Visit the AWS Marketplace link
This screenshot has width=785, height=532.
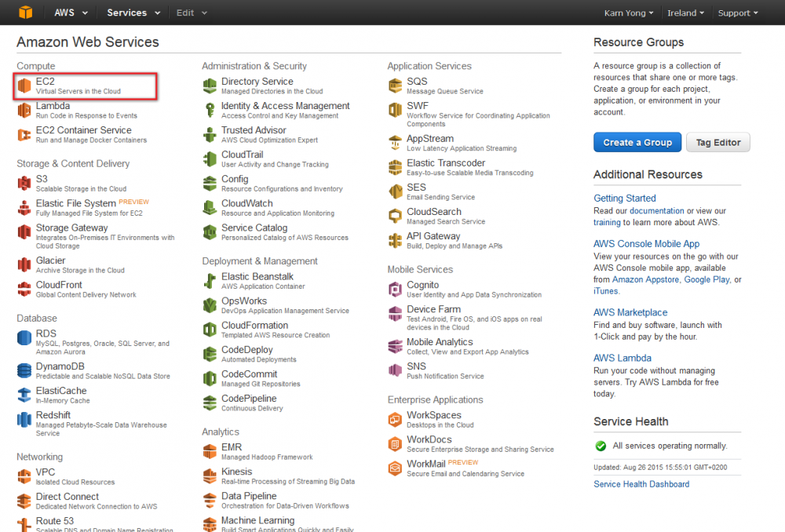630,312
